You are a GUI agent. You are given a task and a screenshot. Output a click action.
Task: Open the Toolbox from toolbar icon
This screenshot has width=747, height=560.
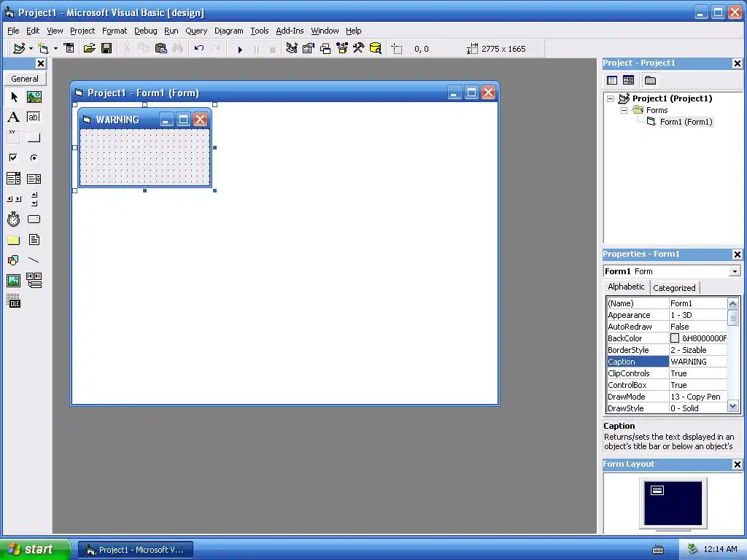pos(358,48)
